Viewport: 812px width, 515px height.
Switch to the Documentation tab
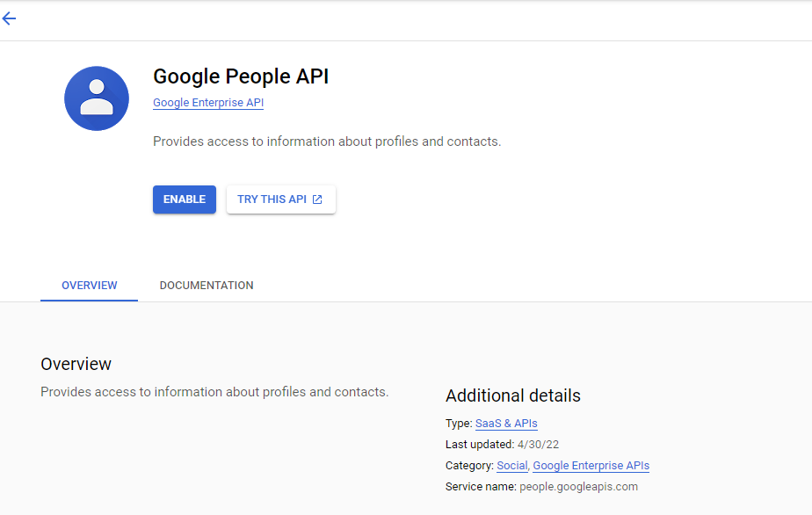(x=207, y=286)
